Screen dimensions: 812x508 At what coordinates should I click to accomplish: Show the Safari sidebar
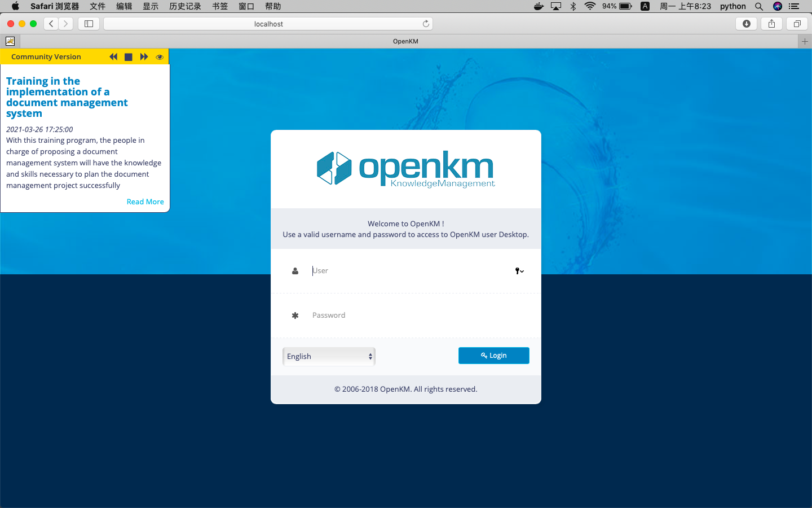coord(89,24)
